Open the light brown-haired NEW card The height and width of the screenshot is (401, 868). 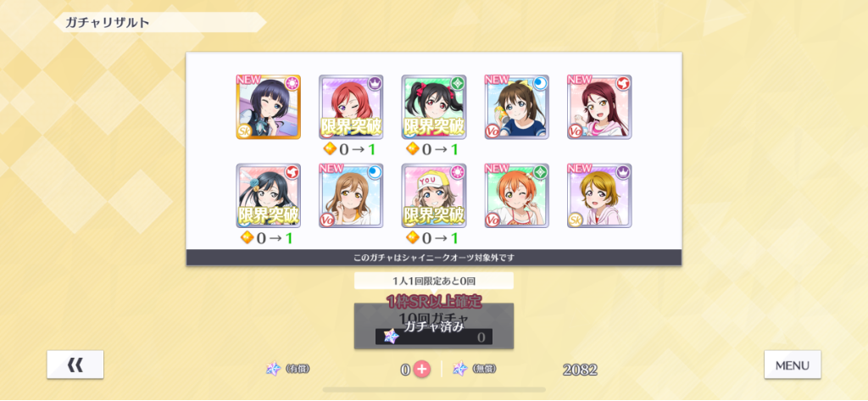click(x=351, y=196)
